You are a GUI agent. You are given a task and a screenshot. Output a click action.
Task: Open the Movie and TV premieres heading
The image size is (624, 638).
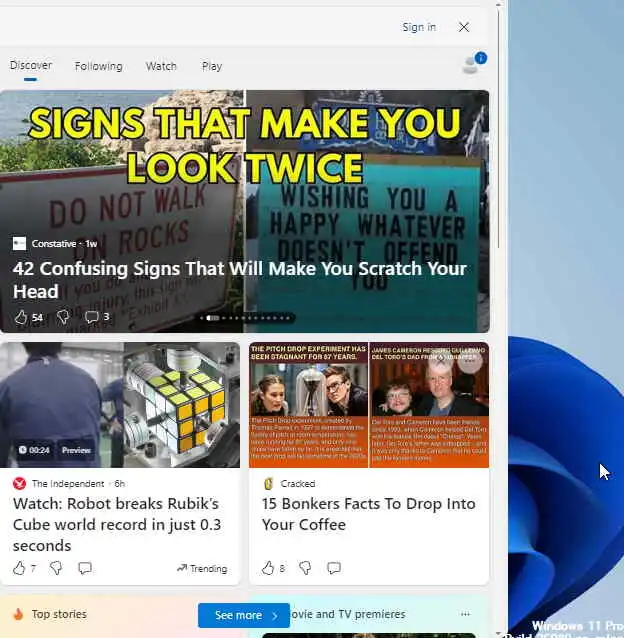pyautogui.click(x=348, y=614)
